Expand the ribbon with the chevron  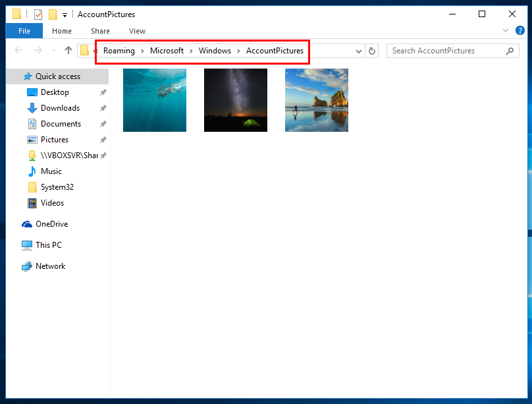pyautogui.click(x=506, y=30)
